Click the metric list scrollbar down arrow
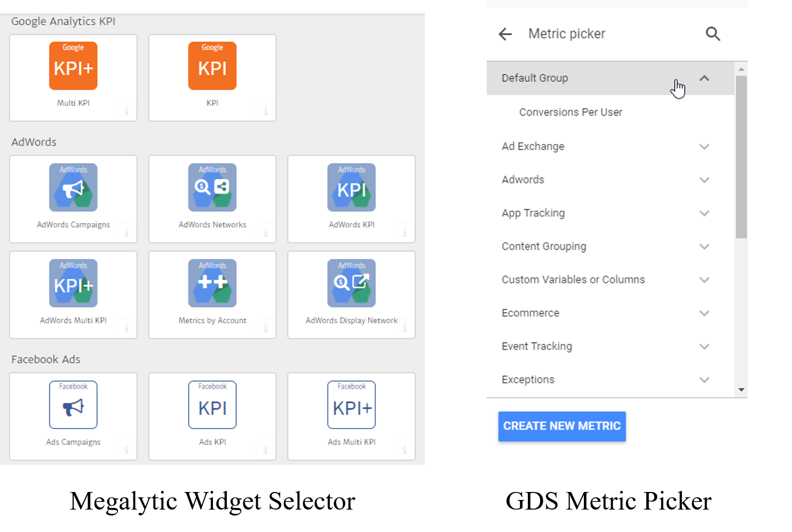This screenshot has width=792, height=532. (741, 390)
